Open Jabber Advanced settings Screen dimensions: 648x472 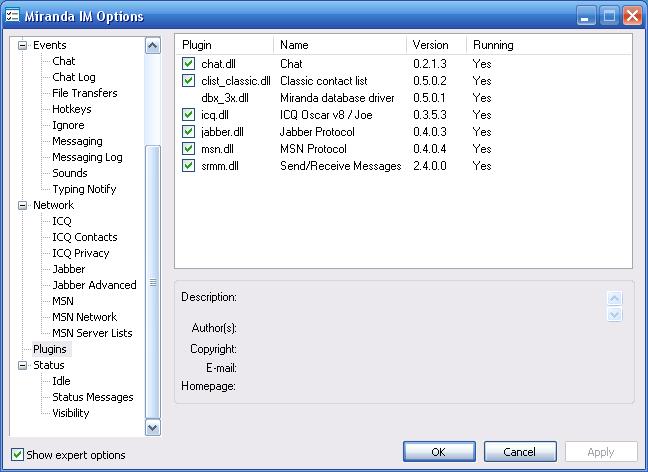[x=94, y=285]
